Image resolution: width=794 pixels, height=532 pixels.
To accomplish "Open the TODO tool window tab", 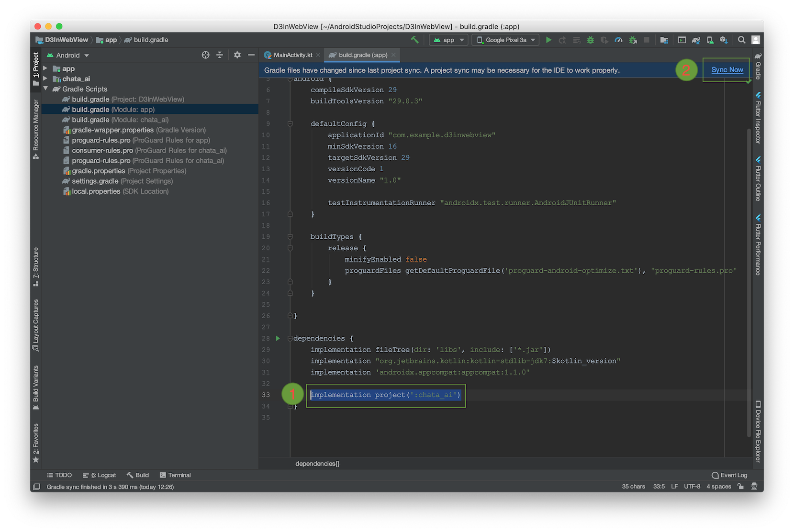I will tap(59, 475).
